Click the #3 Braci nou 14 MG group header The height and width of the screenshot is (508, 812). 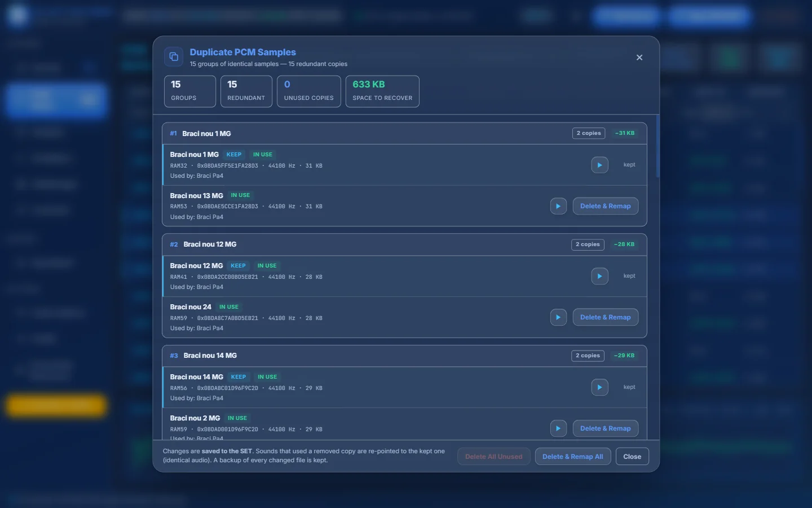pos(404,356)
